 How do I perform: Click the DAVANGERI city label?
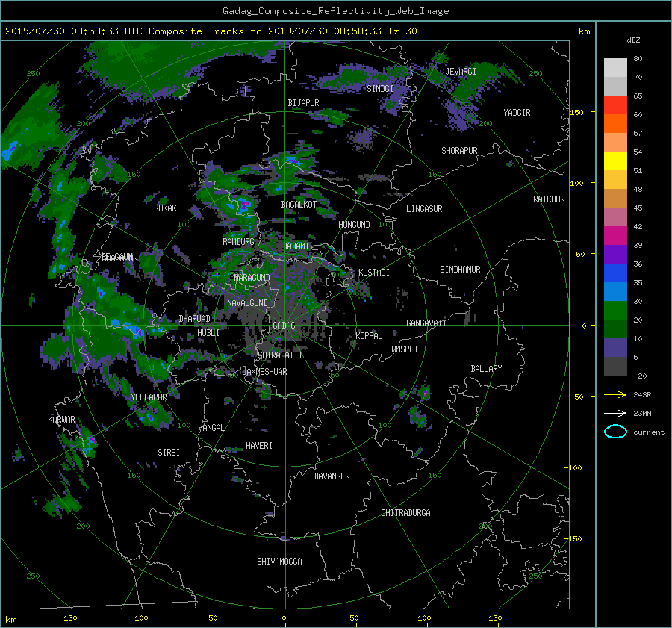pyautogui.click(x=334, y=476)
